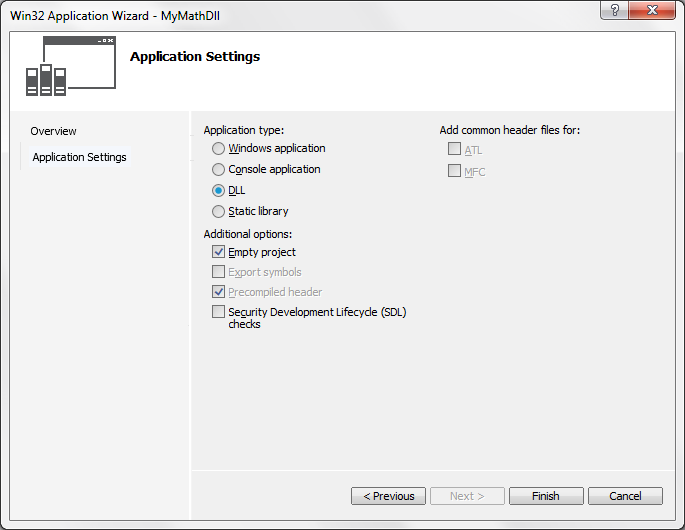Select Windows application radio button

coord(218,149)
